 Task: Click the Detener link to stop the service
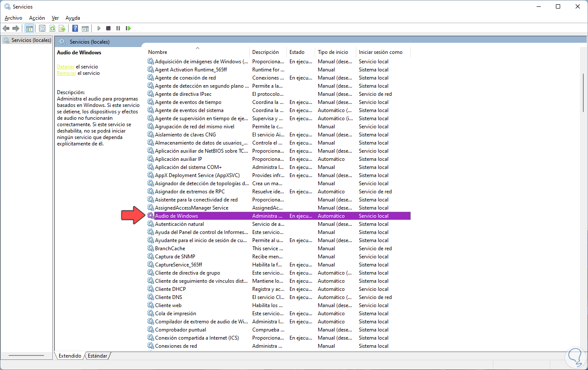pyautogui.click(x=66, y=67)
